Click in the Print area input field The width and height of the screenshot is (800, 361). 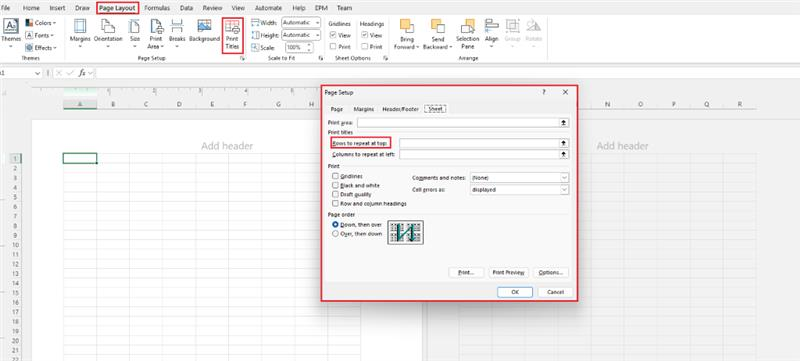coord(458,123)
